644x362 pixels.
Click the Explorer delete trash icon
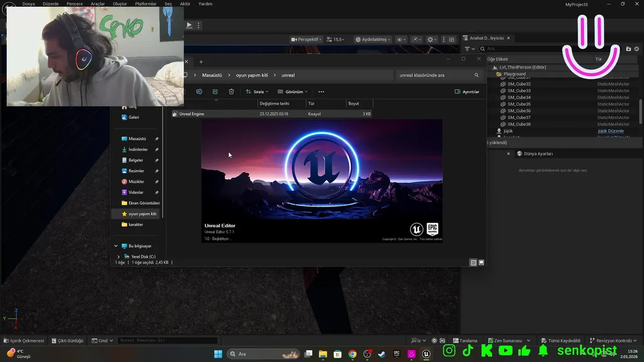pos(231,92)
